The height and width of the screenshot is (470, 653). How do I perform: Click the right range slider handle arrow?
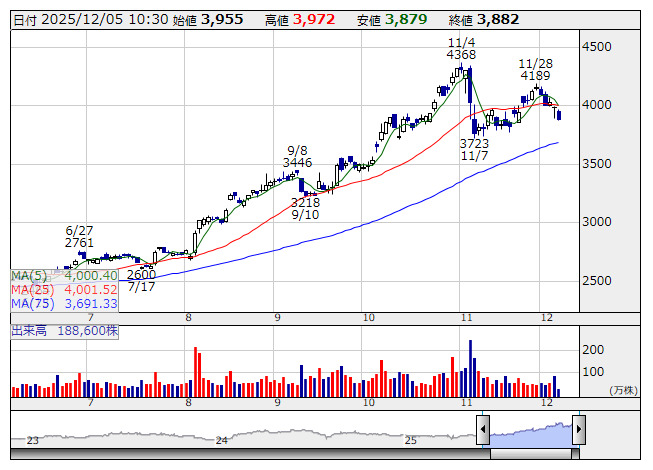pos(579,429)
